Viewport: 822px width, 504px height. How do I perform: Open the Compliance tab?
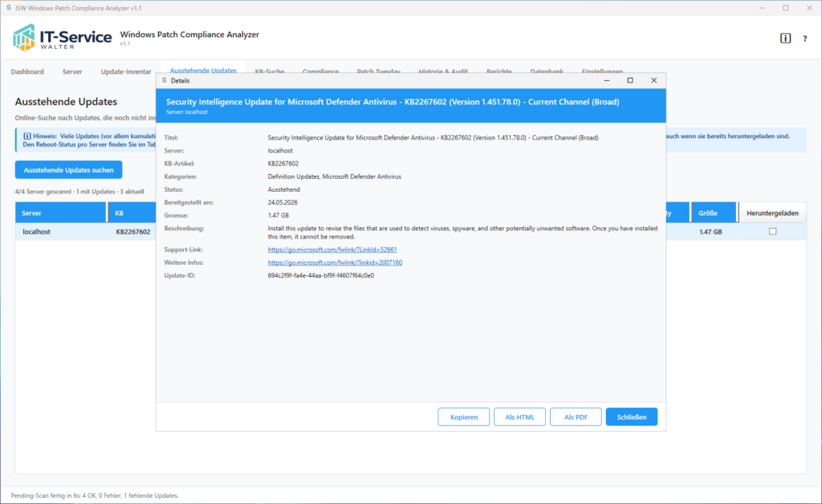320,71
